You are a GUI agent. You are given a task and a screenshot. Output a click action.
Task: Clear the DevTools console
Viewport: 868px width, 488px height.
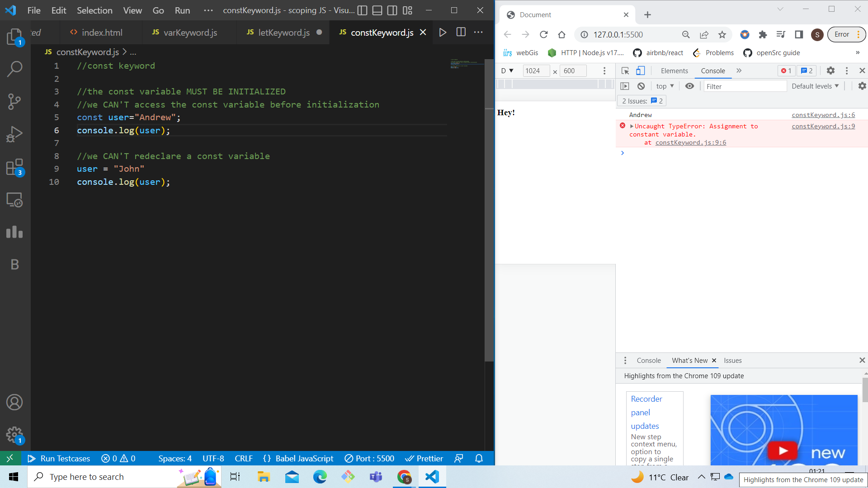coord(641,86)
